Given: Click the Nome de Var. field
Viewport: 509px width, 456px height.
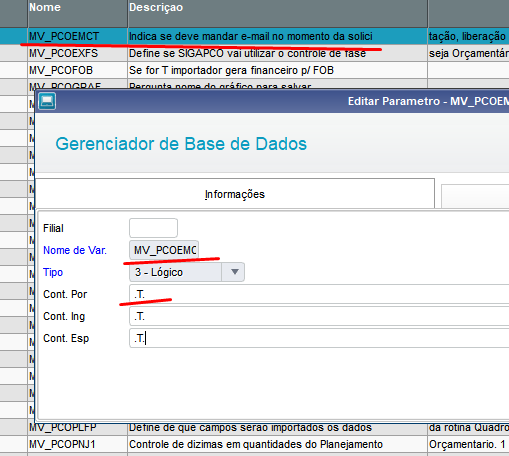Looking at the screenshot, I should (164, 250).
